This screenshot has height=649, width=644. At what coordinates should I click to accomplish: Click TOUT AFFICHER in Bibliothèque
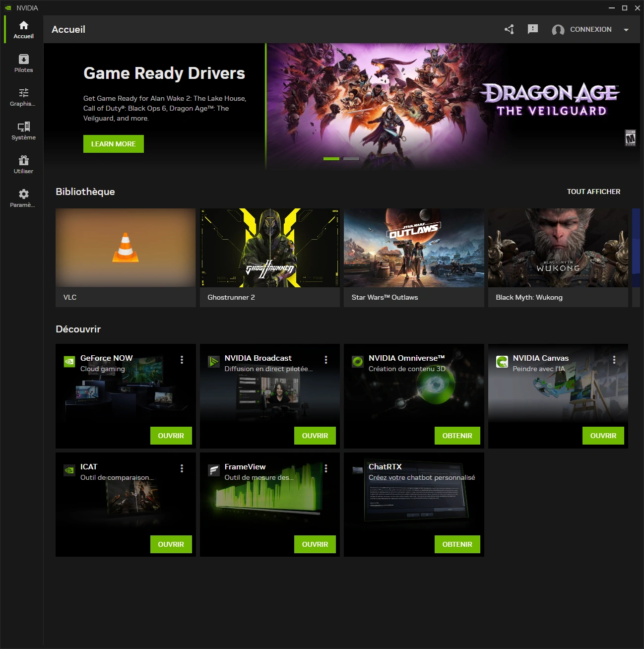coord(593,192)
